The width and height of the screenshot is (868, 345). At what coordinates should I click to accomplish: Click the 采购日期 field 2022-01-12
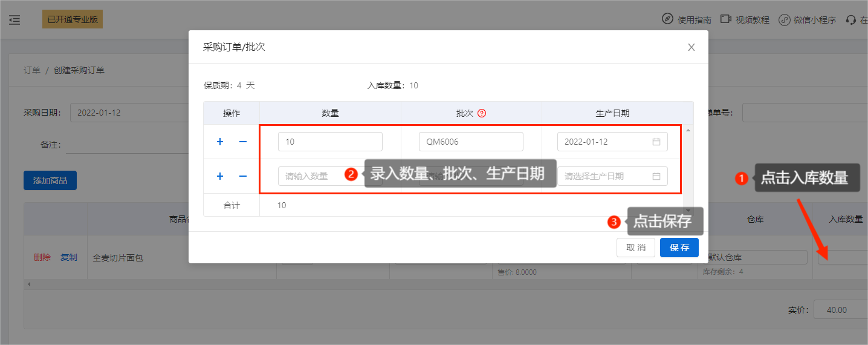click(129, 113)
